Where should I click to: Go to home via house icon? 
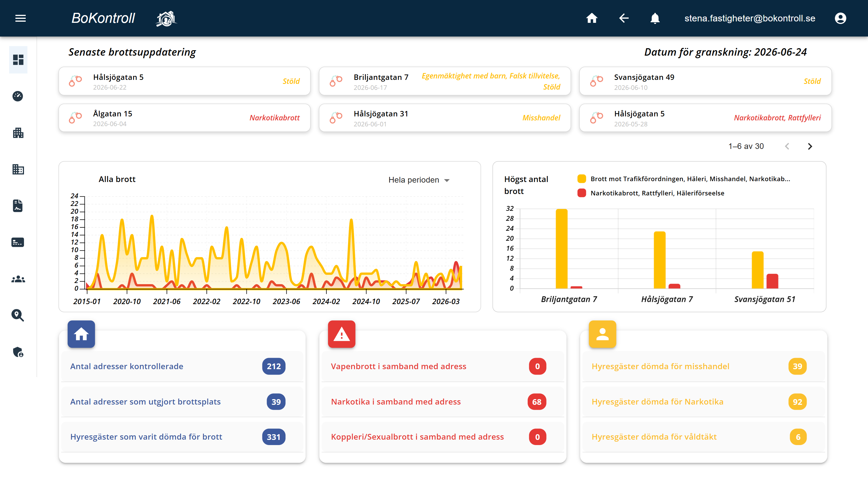click(592, 18)
